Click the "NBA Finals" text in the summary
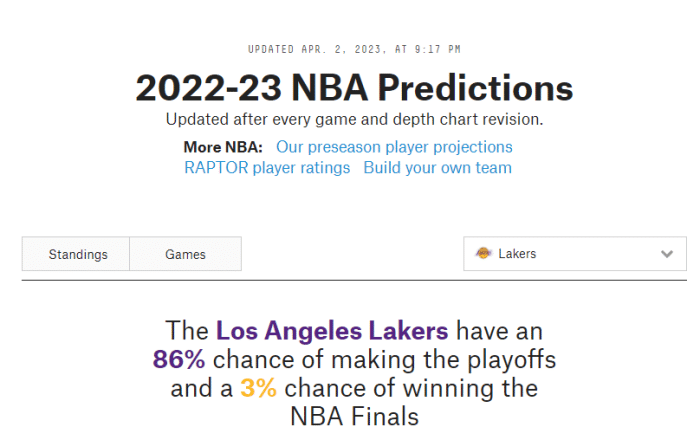Viewport: 700px width, 440px height. click(x=355, y=416)
